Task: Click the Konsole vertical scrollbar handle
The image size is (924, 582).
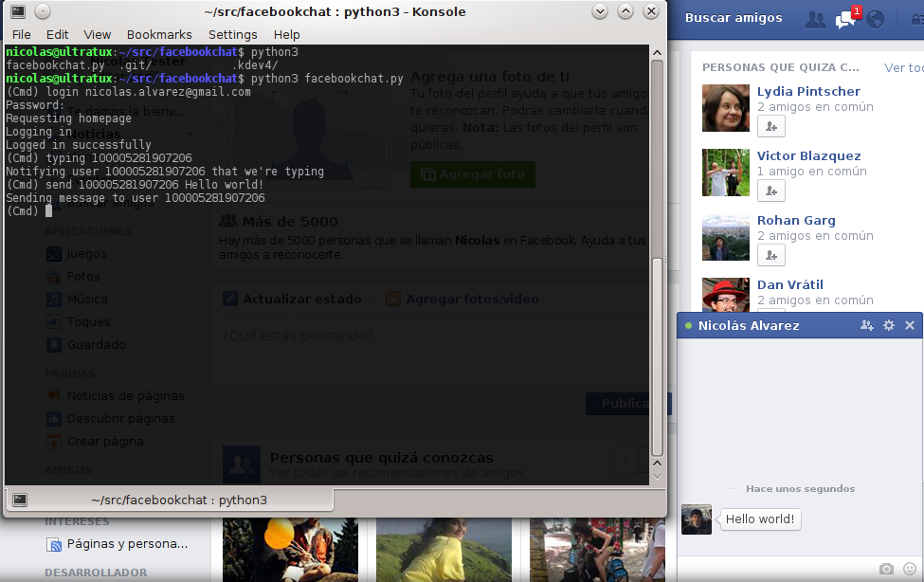Action: (657, 356)
